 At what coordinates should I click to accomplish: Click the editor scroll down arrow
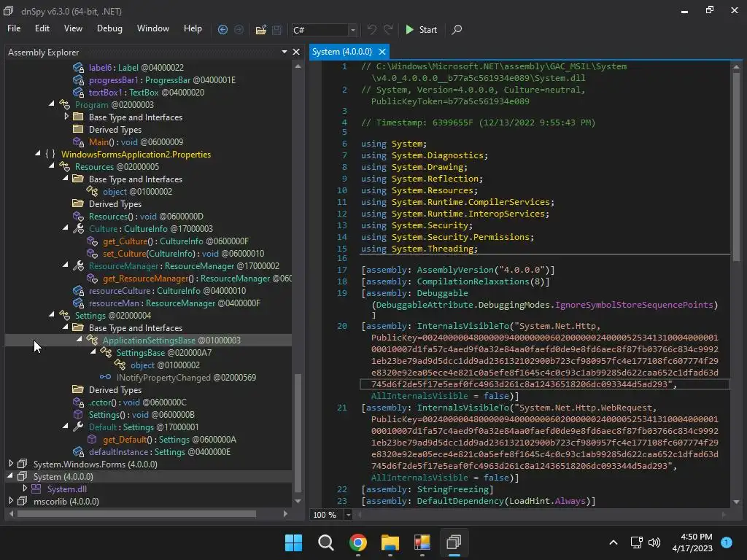click(x=736, y=502)
